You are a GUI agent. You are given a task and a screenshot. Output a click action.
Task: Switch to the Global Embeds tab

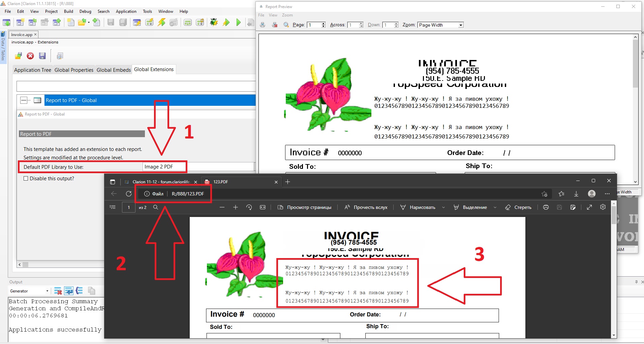114,70
